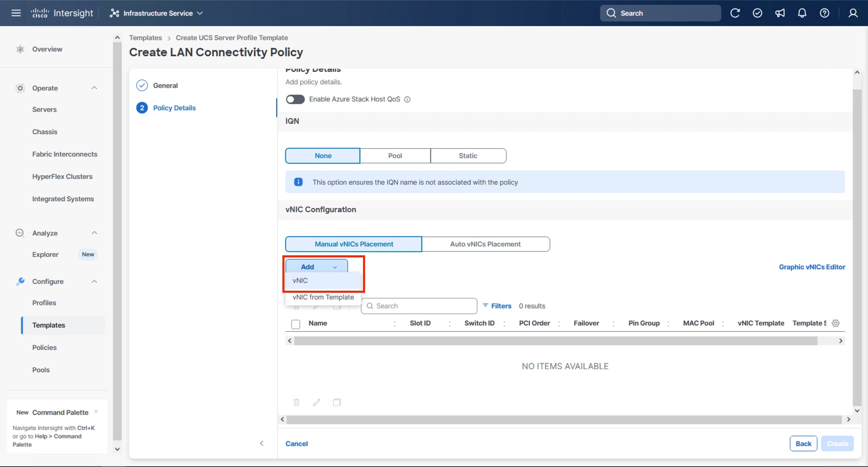
Task: Choose vNIC from Add menu
Action: (x=323, y=280)
